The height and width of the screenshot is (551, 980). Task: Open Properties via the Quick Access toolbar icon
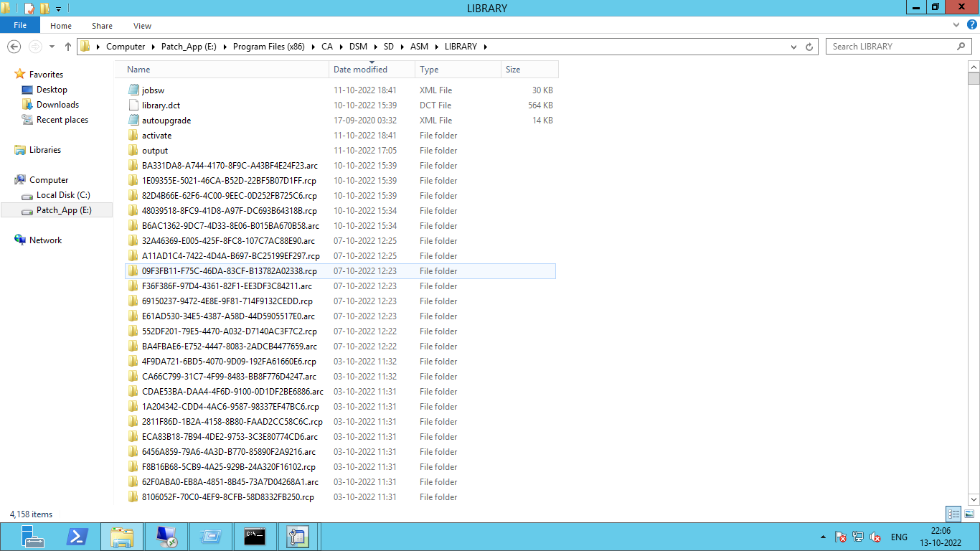(x=29, y=8)
